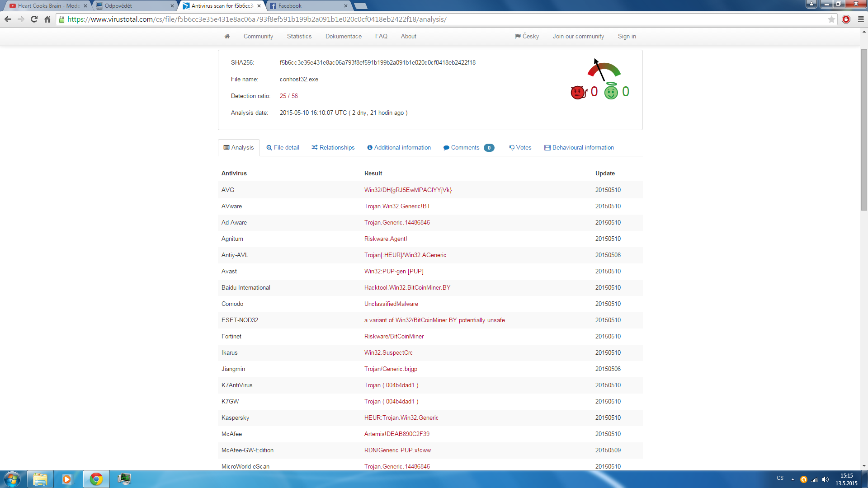This screenshot has width=868, height=488.
Task: Open FAQ navbar link
Action: click(381, 37)
